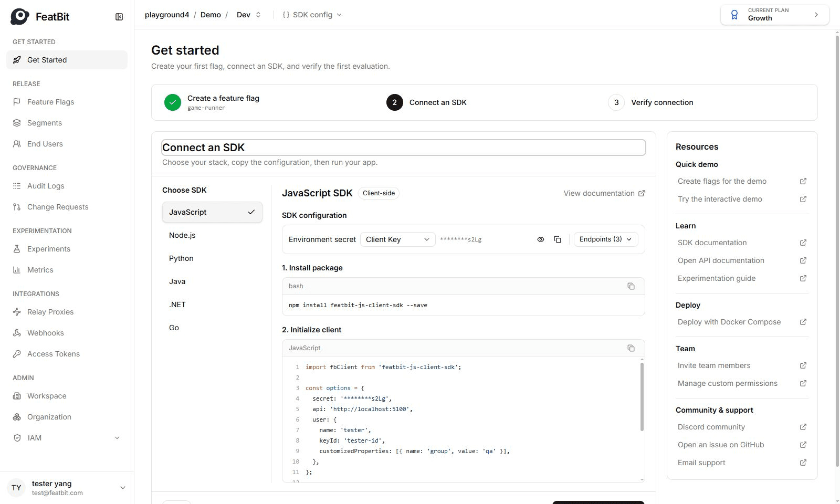Screen dimensions: 840x504
Task: Click external link icon for Open an issue on GitHub
Action: pos(803,445)
